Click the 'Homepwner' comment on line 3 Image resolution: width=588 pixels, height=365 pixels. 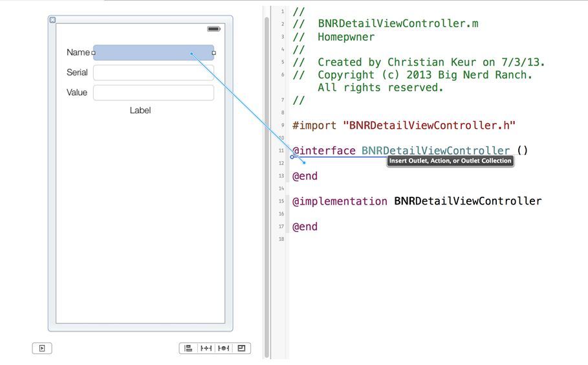[346, 37]
